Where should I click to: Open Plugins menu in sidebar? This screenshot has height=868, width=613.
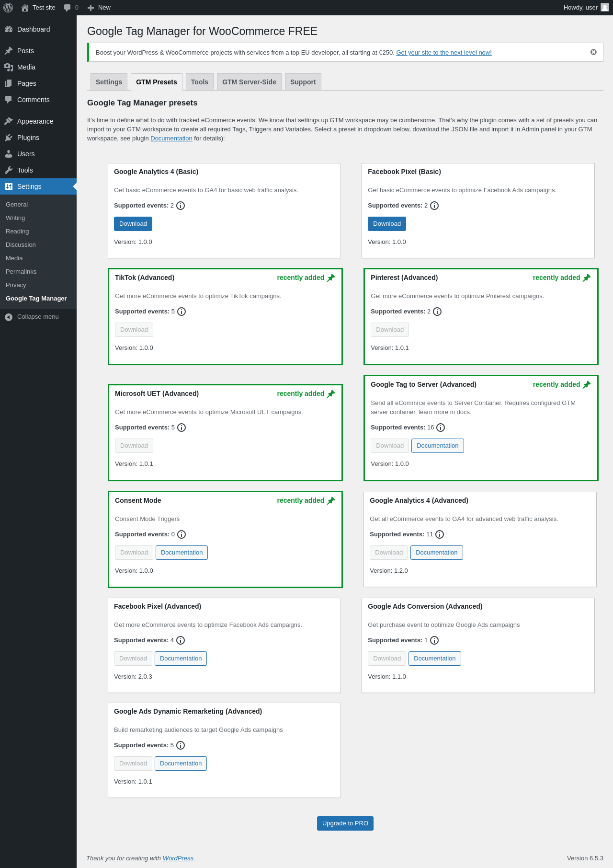coord(38,138)
